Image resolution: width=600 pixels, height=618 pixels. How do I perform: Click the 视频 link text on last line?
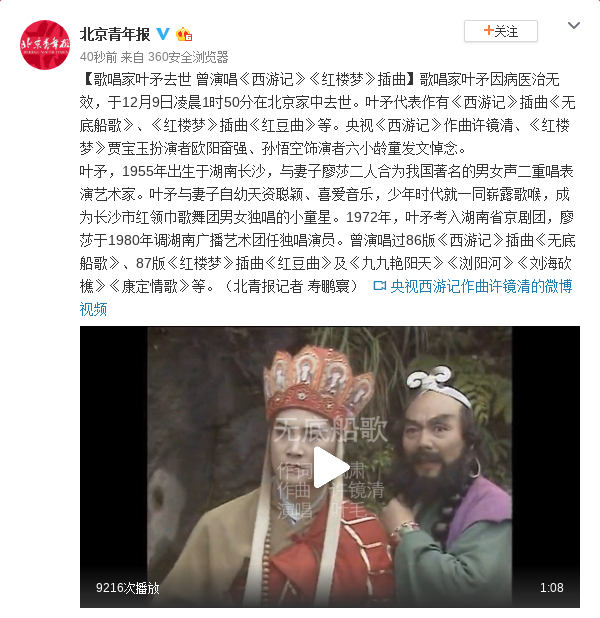(x=93, y=309)
